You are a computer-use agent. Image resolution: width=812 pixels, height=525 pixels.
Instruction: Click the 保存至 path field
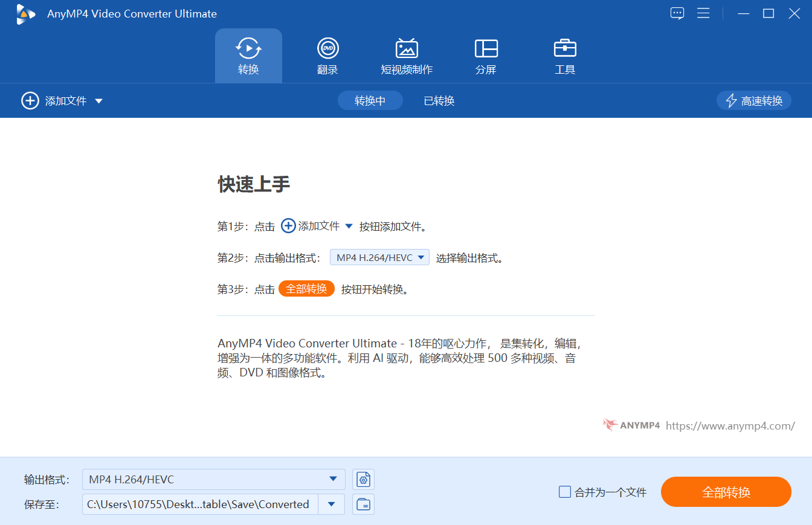tap(200, 504)
